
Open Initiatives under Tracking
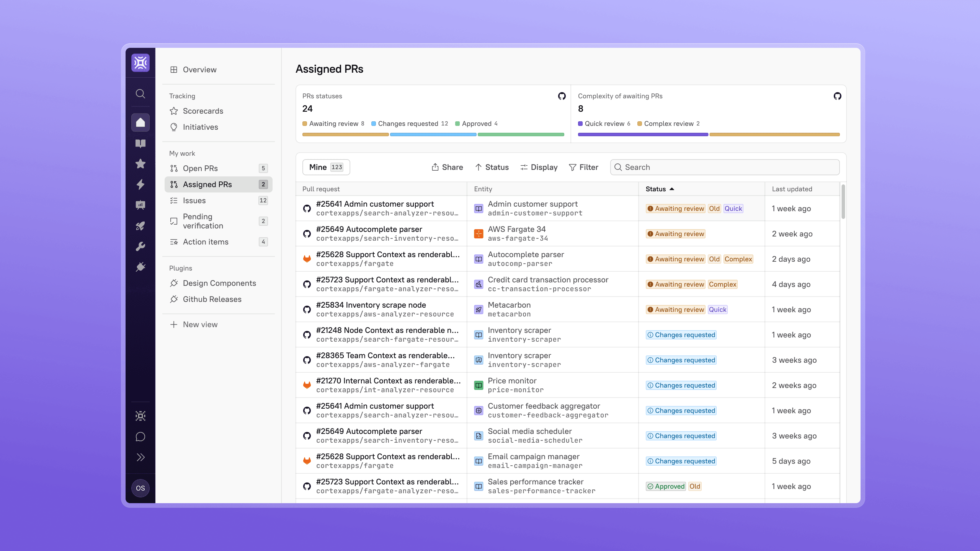[218, 127]
